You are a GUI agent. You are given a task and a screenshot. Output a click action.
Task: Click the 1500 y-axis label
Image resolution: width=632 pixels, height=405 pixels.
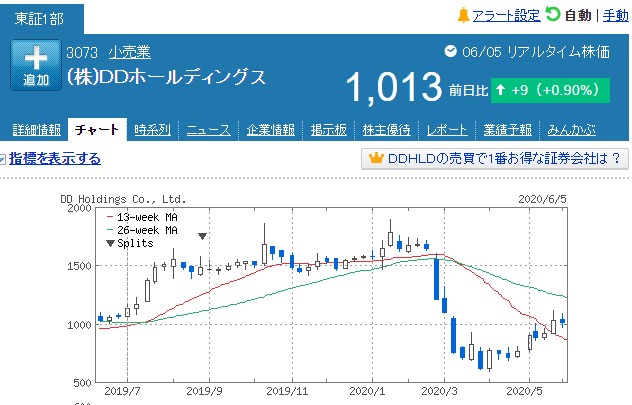click(79, 266)
